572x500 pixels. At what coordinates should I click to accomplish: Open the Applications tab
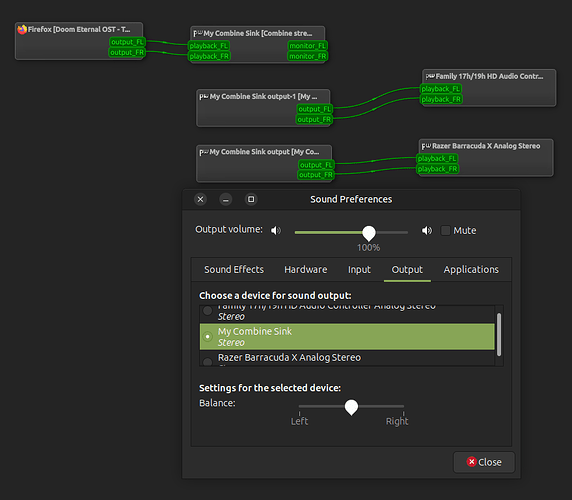click(471, 270)
